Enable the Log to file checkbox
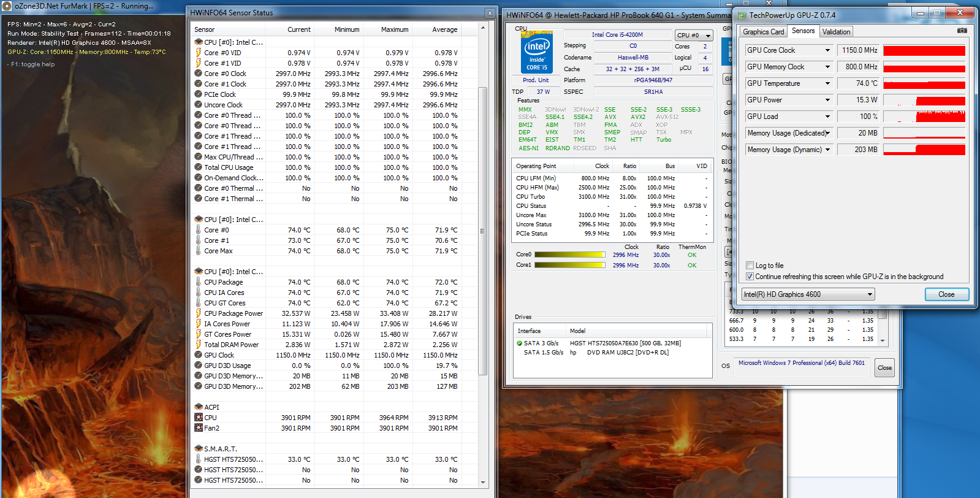 (x=750, y=266)
